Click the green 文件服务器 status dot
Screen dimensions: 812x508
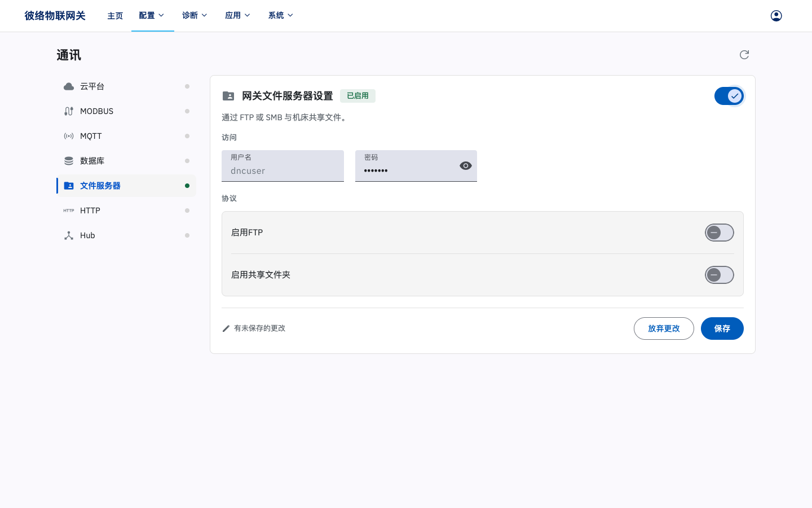[187, 186]
